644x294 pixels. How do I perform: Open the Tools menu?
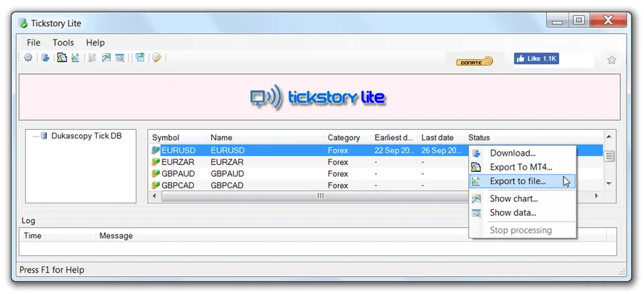[63, 43]
